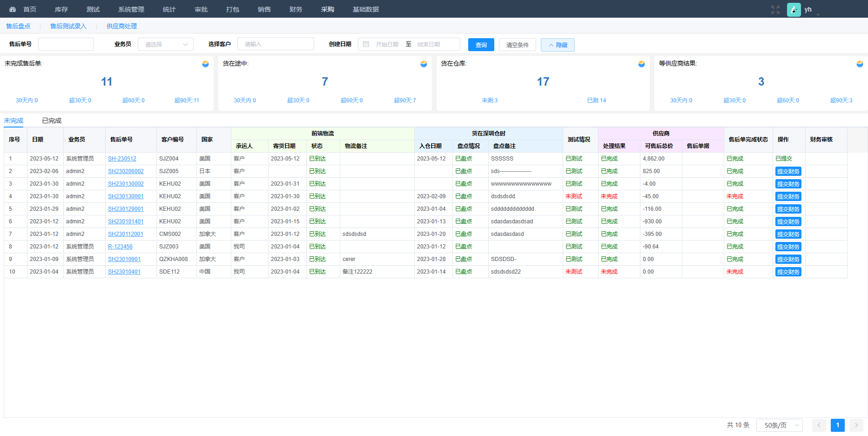
Task: Open the 业务员 dropdown
Action: [x=166, y=44]
